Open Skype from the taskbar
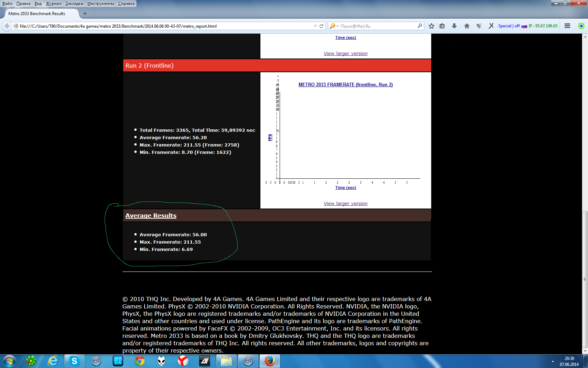Viewport: 588px width, 368px height. [x=75, y=361]
